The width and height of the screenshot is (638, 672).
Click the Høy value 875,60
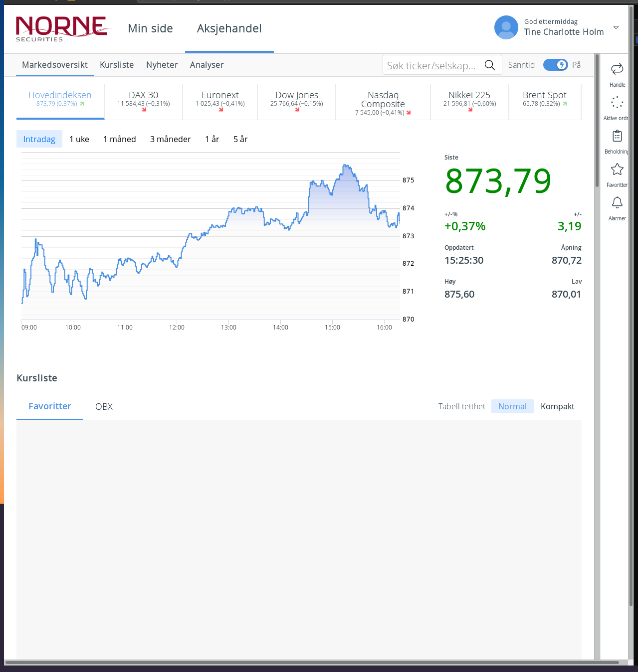[x=459, y=294]
